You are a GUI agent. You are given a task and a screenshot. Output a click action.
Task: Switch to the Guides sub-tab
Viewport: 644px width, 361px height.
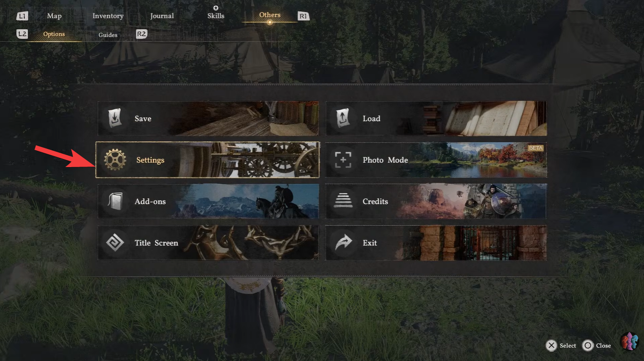(x=108, y=34)
